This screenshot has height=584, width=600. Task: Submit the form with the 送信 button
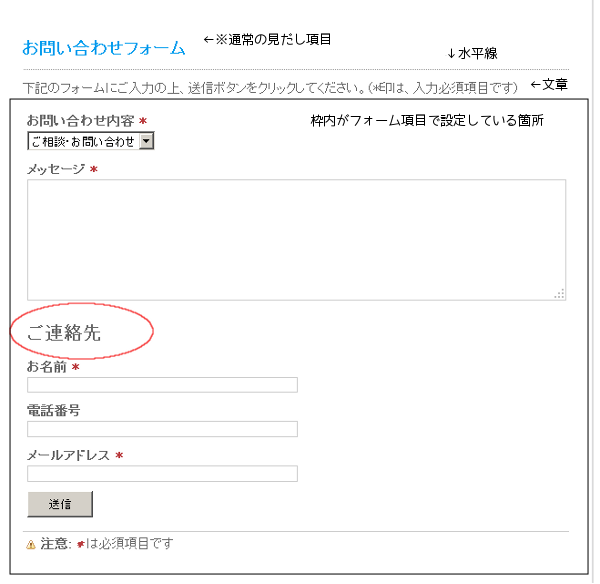point(60,504)
